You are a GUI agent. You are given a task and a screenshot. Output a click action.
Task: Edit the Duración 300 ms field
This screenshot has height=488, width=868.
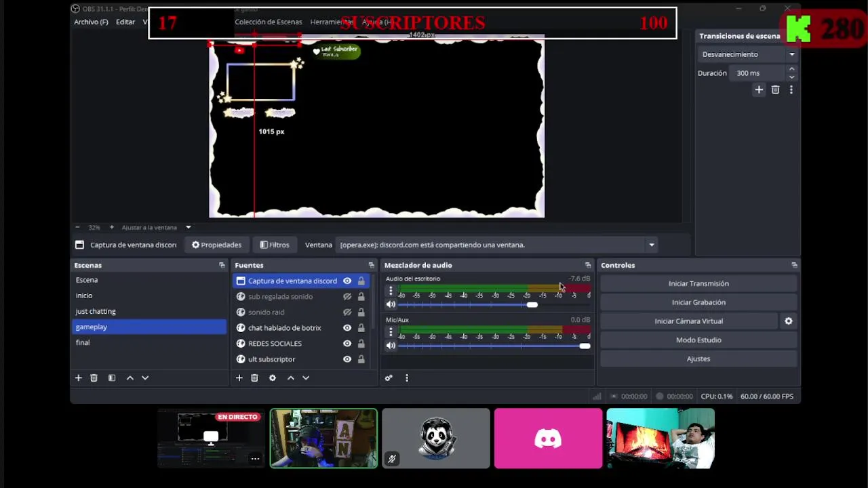tap(758, 73)
